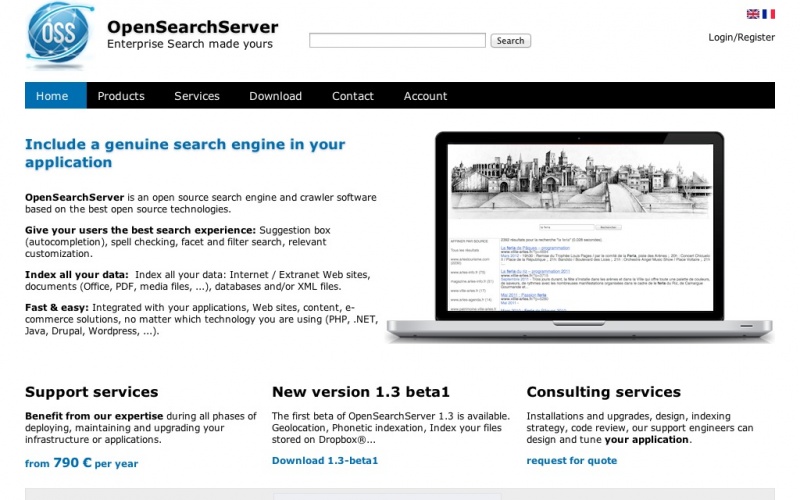Select the Download menu item
This screenshot has height=500, width=800.
[x=276, y=96]
